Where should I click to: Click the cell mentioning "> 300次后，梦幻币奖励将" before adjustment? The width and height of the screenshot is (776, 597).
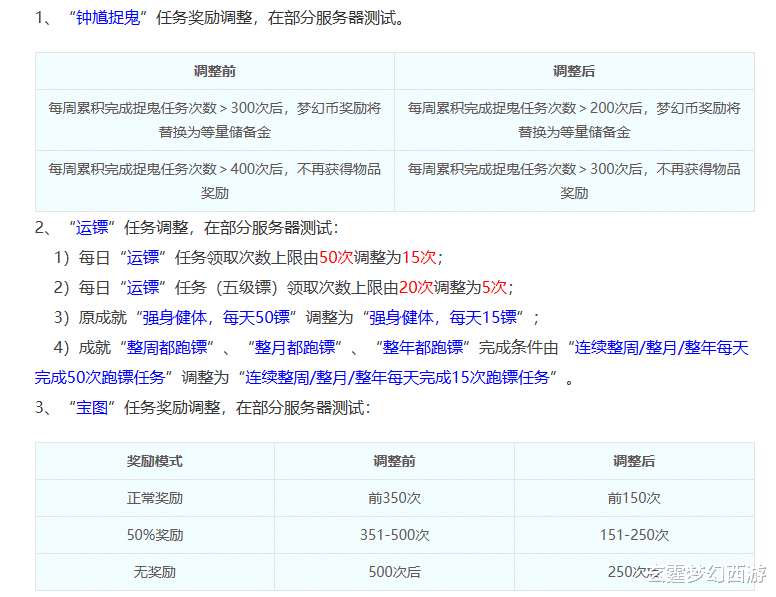pos(215,120)
